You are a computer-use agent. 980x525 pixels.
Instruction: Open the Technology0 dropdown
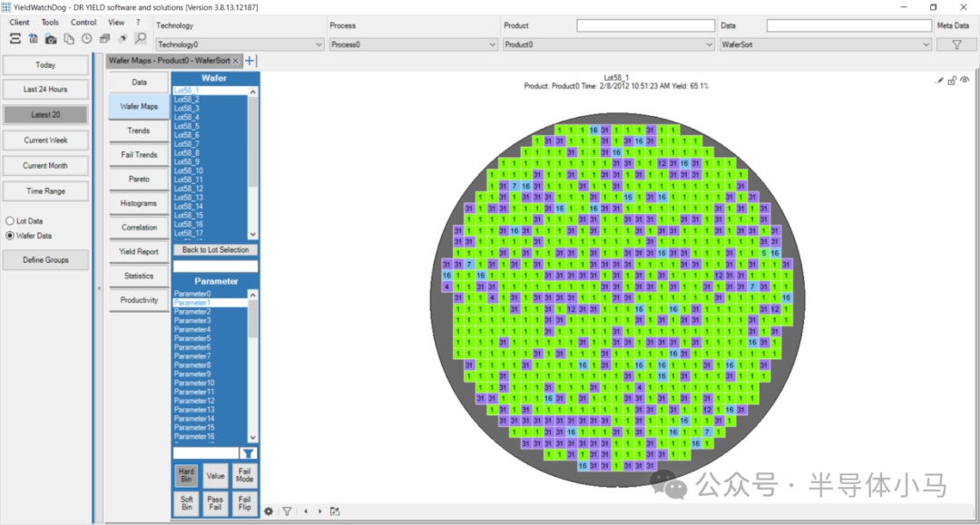pos(240,44)
